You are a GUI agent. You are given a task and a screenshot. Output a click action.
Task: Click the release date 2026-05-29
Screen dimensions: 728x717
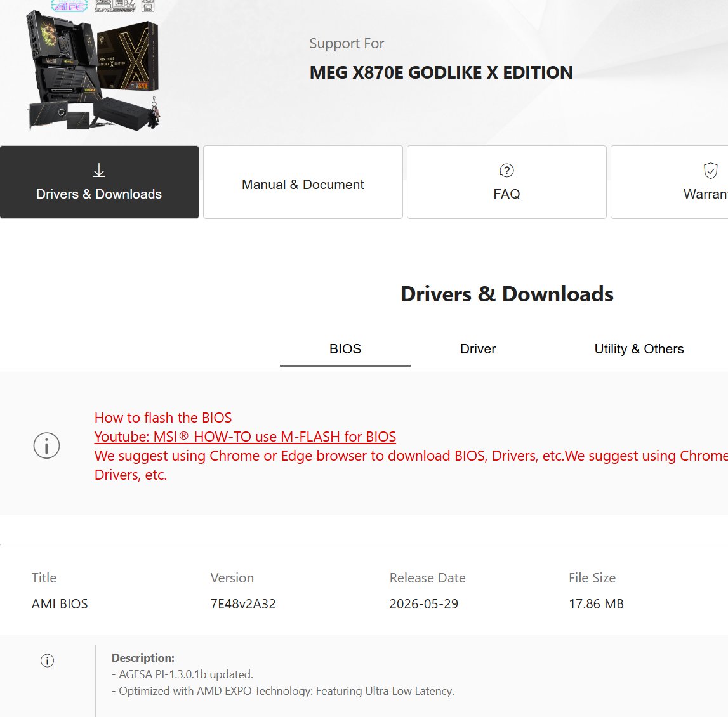click(x=423, y=604)
